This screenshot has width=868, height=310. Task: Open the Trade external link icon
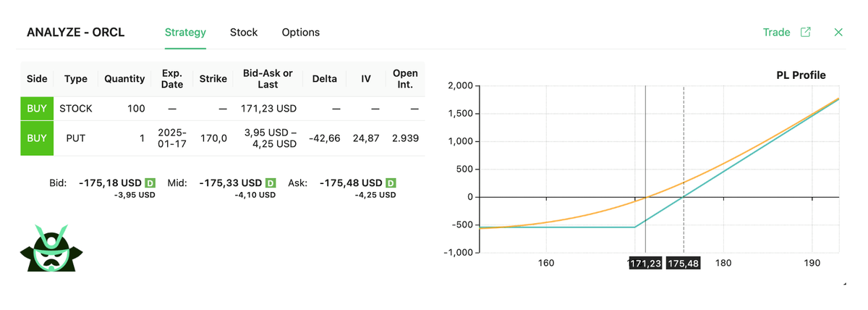(805, 33)
